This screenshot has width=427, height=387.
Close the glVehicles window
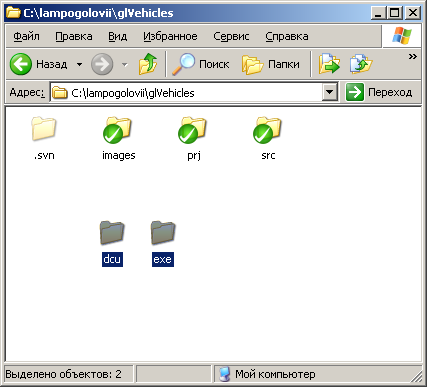click(412, 13)
